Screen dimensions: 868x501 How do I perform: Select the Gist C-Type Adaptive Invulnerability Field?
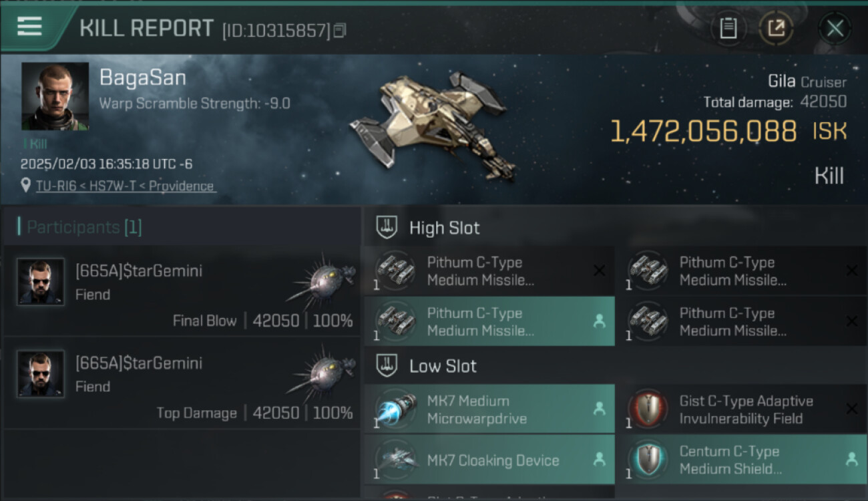745,409
